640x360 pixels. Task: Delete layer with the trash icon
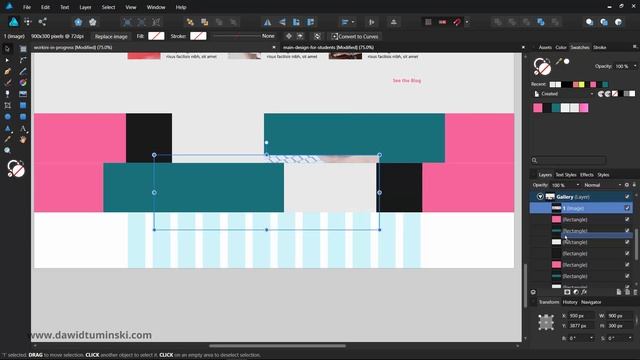pos(635,292)
